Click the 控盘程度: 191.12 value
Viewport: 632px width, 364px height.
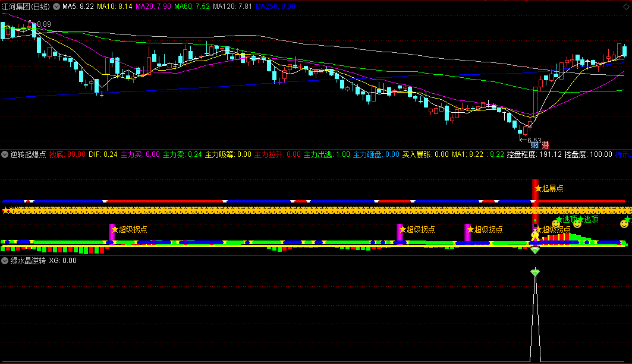click(x=534, y=154)
